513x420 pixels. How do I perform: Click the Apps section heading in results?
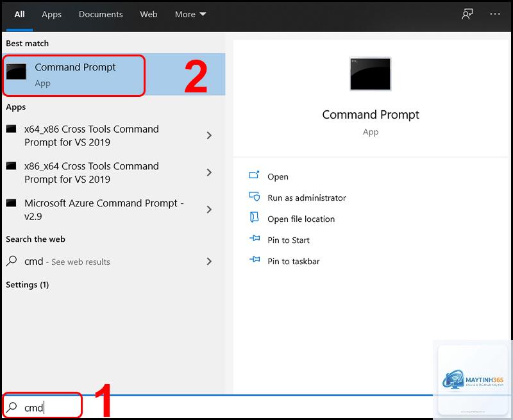coord(15,107)
